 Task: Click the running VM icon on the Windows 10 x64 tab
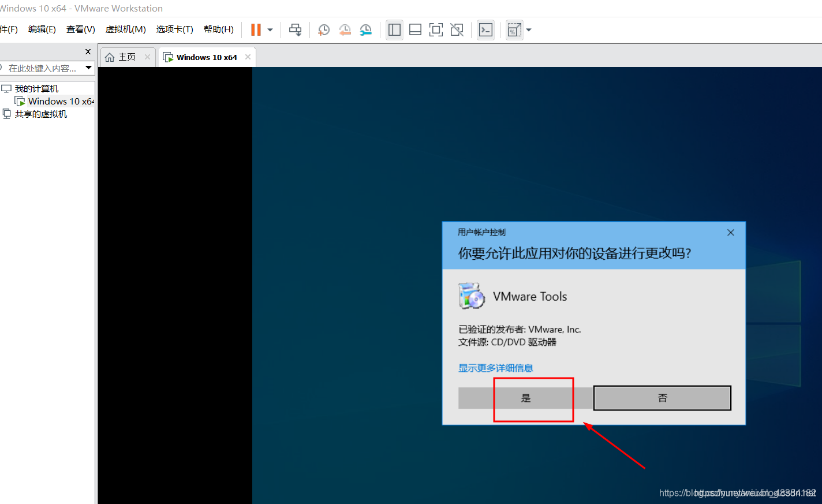pyautogui.click(x=168, y=57)
